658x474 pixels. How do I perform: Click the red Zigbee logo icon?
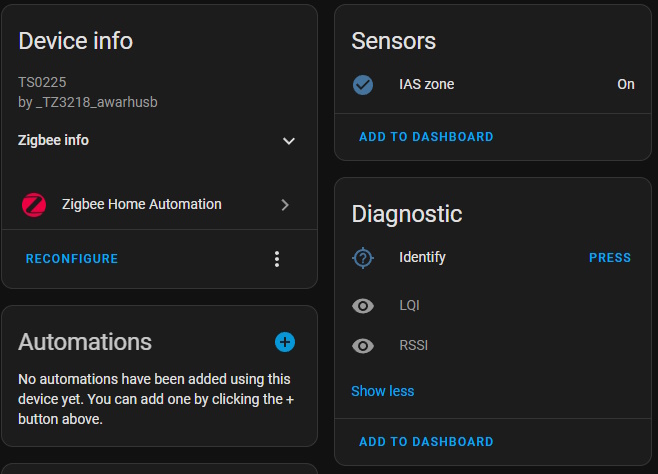[x=34, y=205]
